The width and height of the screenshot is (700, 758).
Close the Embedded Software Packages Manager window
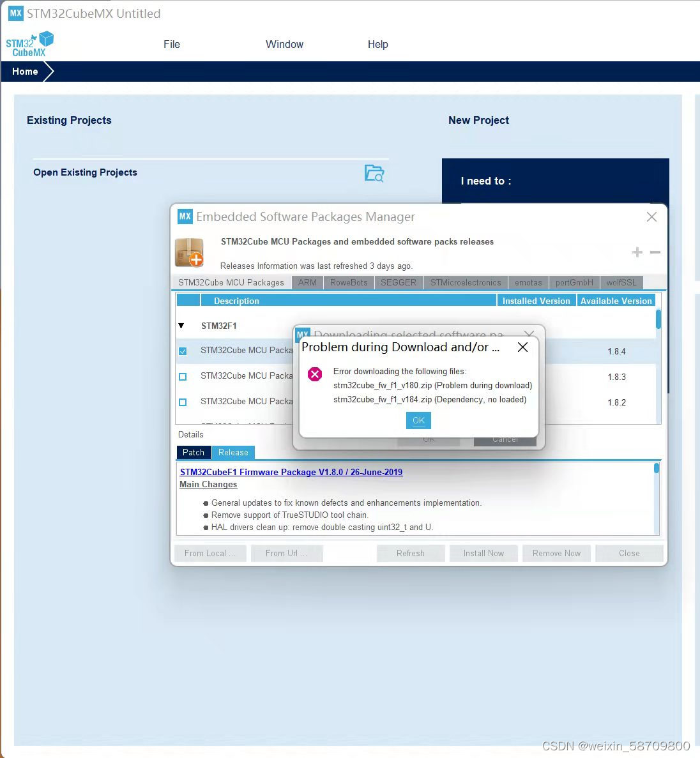pos(651,216)
